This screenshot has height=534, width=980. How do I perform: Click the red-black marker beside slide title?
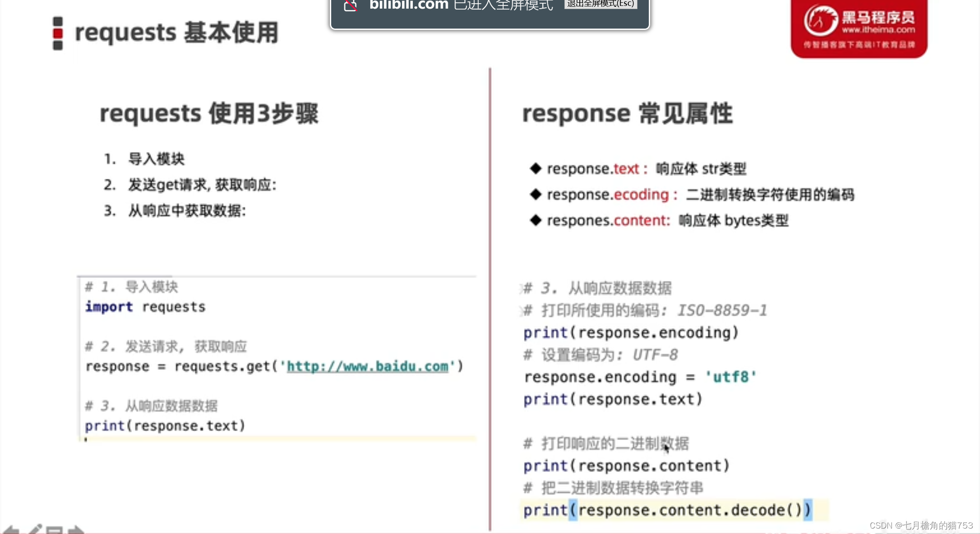click(x=58, y=33)
